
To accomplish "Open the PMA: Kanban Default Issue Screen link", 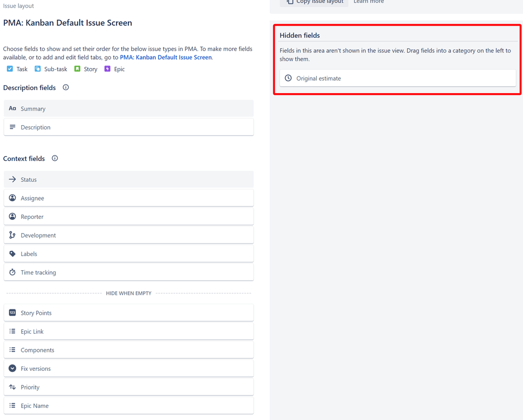I will coord(166,58).
